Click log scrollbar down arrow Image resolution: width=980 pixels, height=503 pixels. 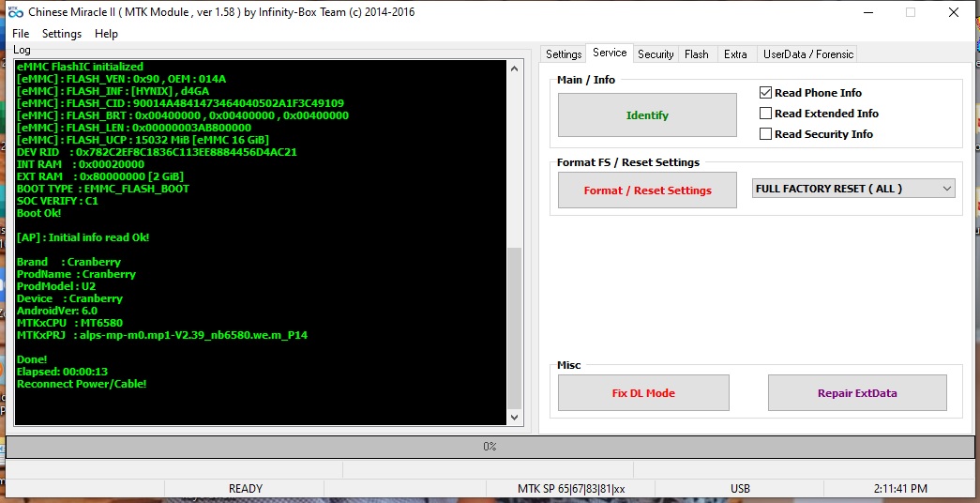coord(514,418)
